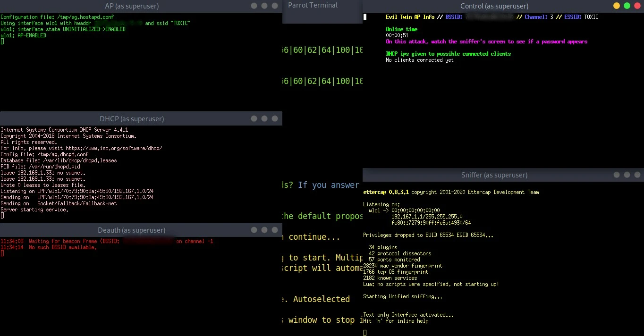Click the leftmost gray dot on the AP titlebar
Viewport: 644px width, 336px height.
click(x=254, y=6)
